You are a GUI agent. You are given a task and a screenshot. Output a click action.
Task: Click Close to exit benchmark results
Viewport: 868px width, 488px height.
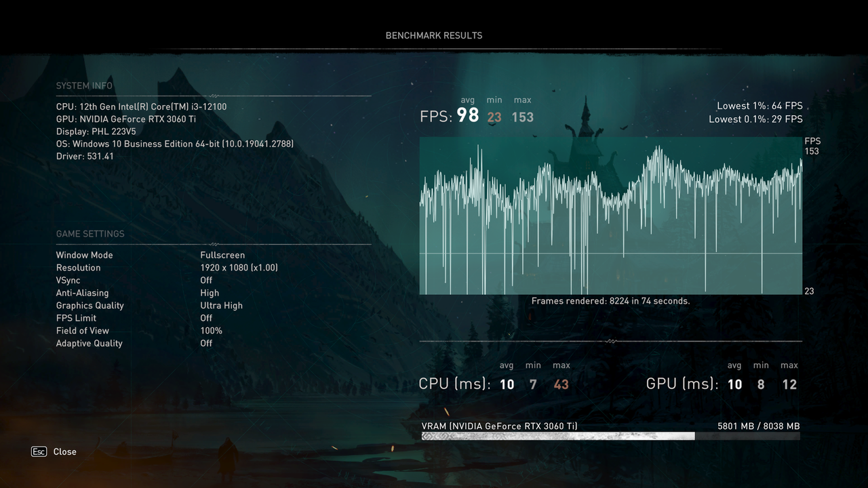(65, 451)
